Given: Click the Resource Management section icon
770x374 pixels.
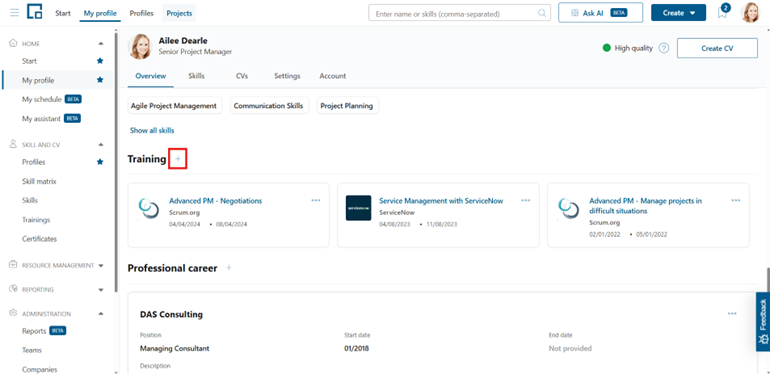Looking at the screenshot, I should click(x=14, y=265).
